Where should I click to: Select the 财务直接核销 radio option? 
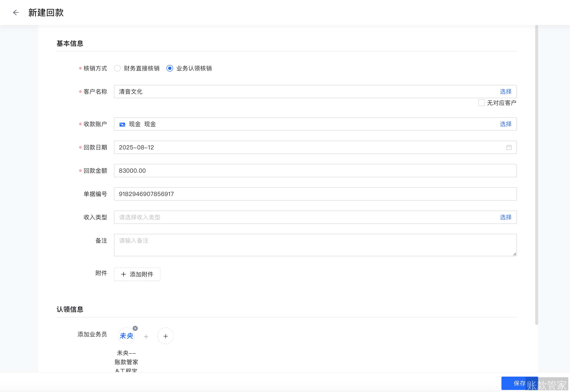pos(117,68)
